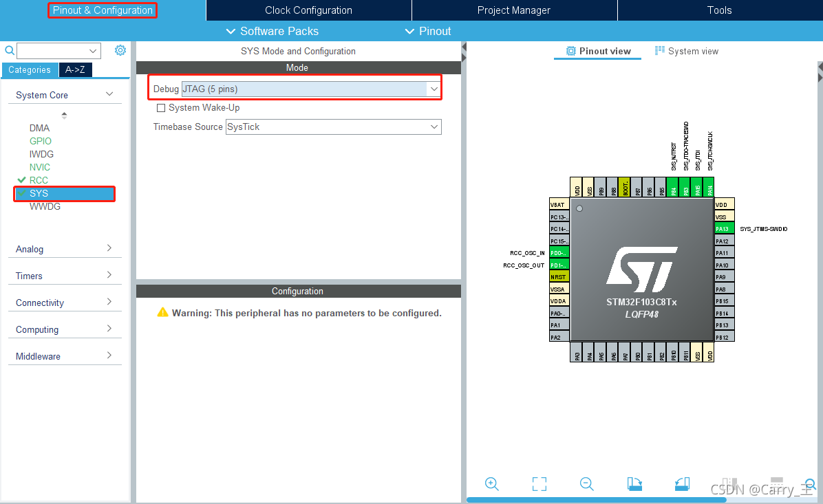Click the PD0 RCC_OSC_IN pin
The height and width of the screenshot is (504, 823).
pos(559,253)
